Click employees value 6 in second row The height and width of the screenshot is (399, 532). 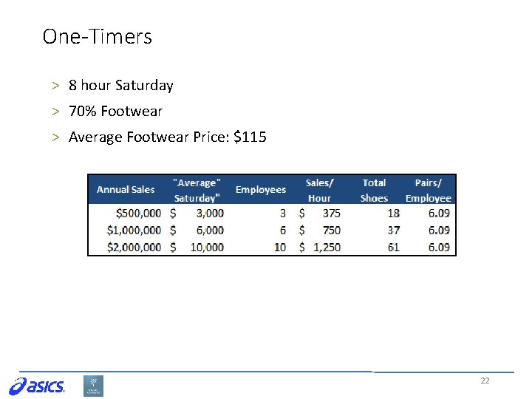(282, 230)
